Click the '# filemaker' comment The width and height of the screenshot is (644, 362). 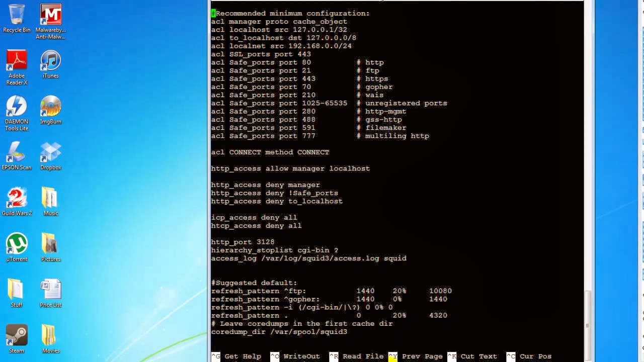click(x=381, y=128)
